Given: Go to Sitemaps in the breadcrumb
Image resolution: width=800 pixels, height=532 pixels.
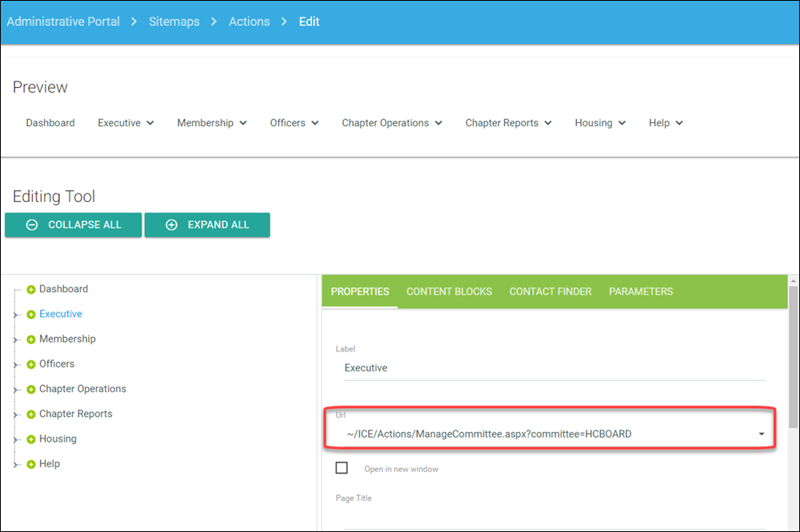Looking at the screenshot, I should [174, 22].
